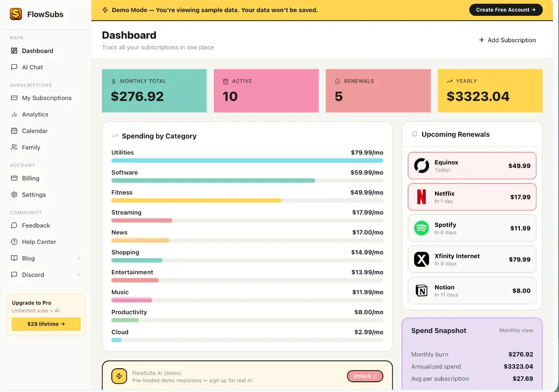Click the Notion icon in renewals list
Viewport: 559px width, 392px height.
(421, 291)
